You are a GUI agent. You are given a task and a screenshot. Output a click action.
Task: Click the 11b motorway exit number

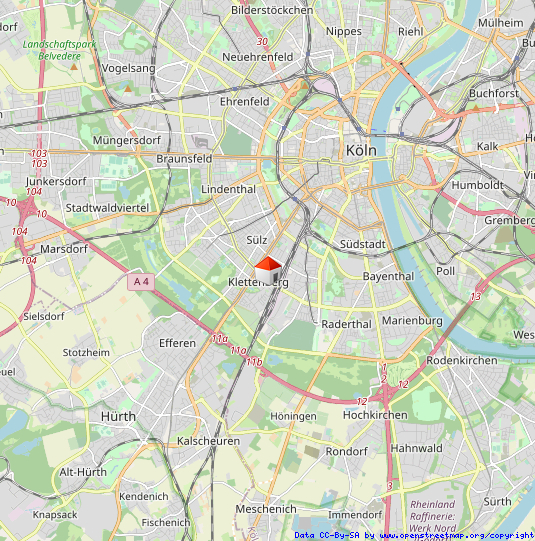click(x=254, y=362)
